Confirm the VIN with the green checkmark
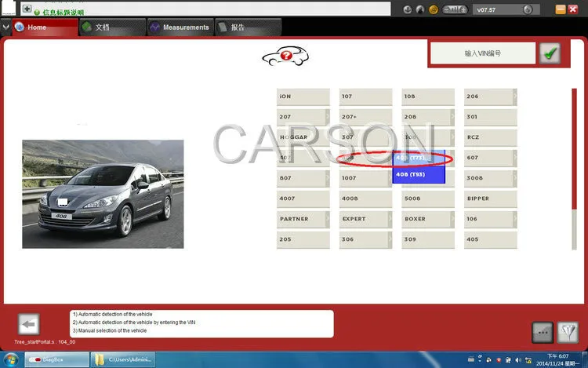 [x=550, y=53]
